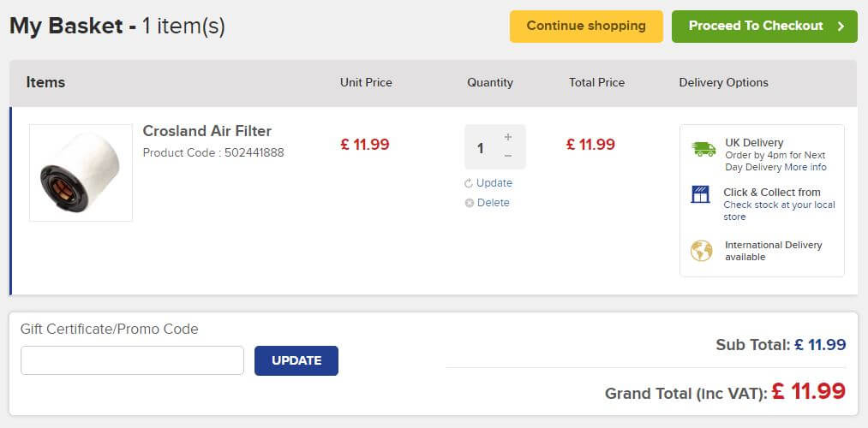Click the Click & Collect store icon
The width and height of the screenshot is (868, 428).
(x=700, y=194)
